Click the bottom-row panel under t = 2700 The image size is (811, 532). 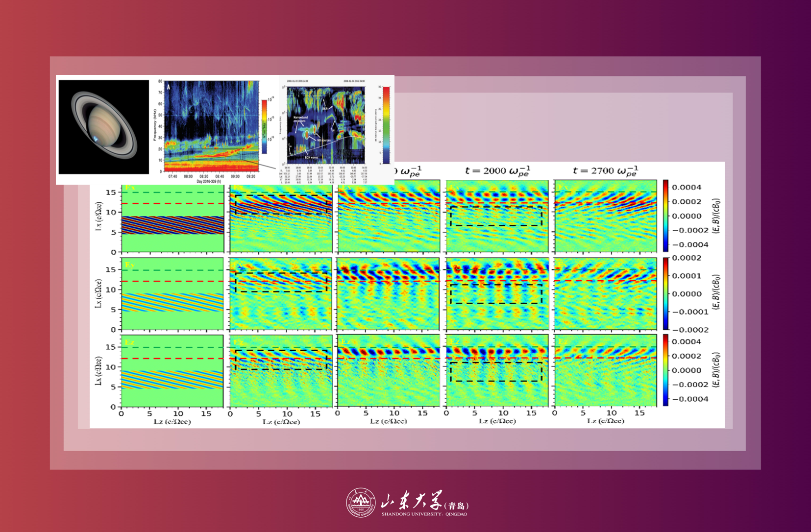click(605, 371)
